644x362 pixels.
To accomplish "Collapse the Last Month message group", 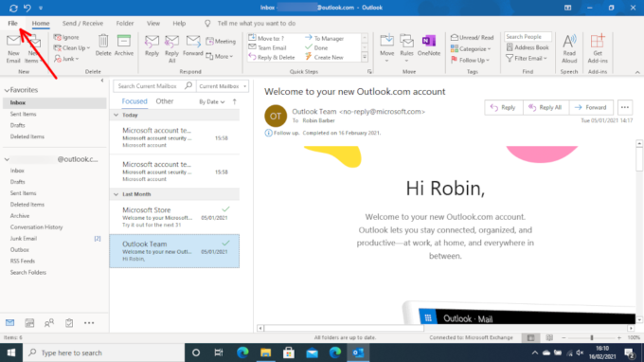I will 116,194.
